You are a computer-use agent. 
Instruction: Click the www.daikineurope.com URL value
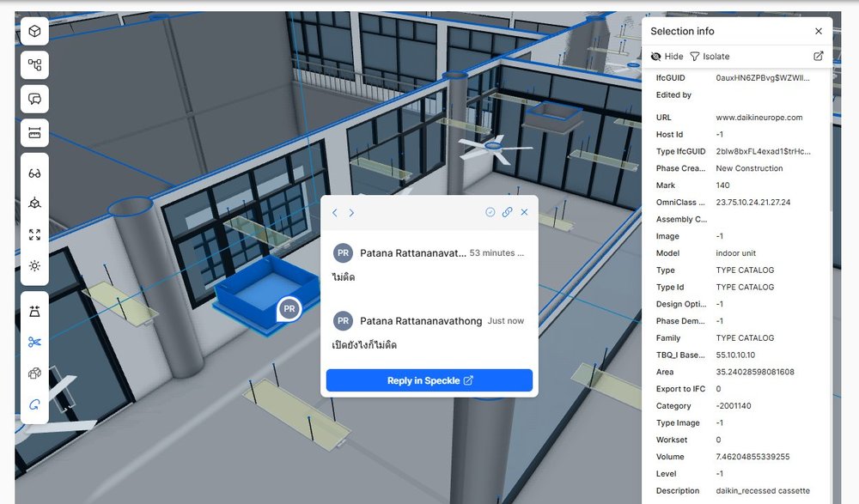point(758,118)
